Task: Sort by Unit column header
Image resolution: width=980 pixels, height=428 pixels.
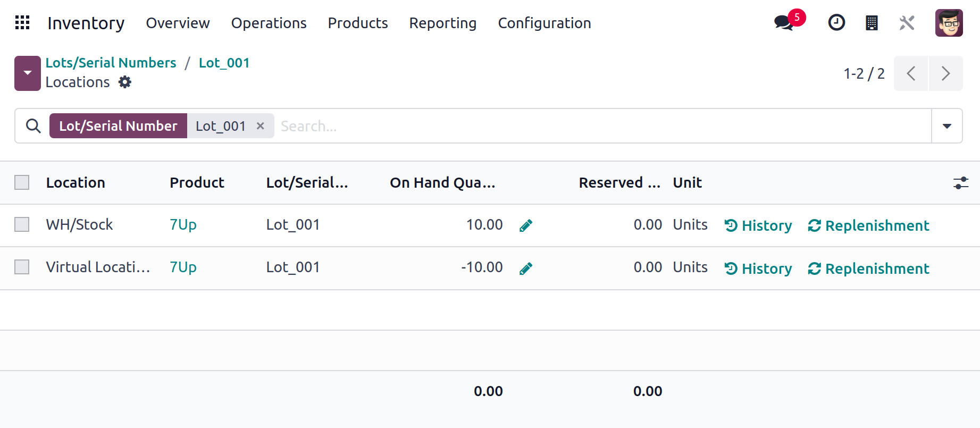Action: (688, 182)
